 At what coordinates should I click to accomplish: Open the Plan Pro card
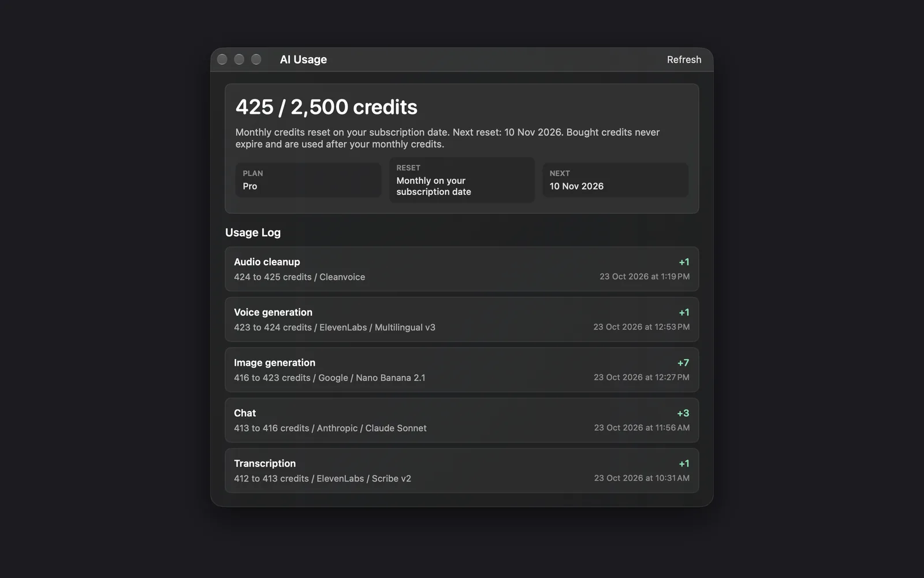click(308, 180)
